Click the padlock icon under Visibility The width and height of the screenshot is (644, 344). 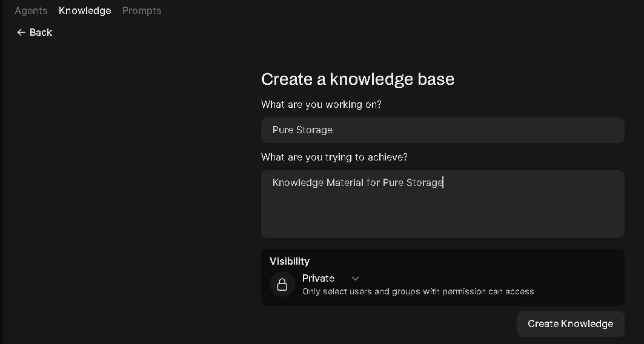(282, 285)
